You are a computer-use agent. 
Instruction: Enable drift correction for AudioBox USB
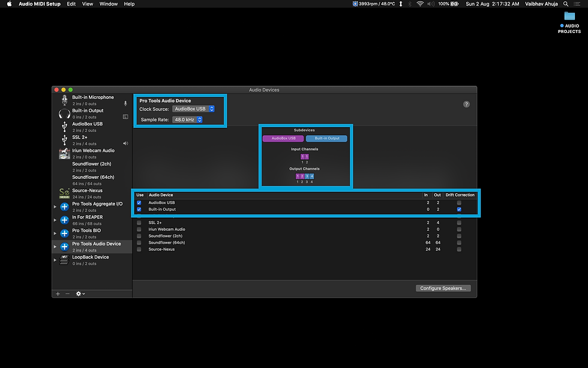(x=459, y=202)
